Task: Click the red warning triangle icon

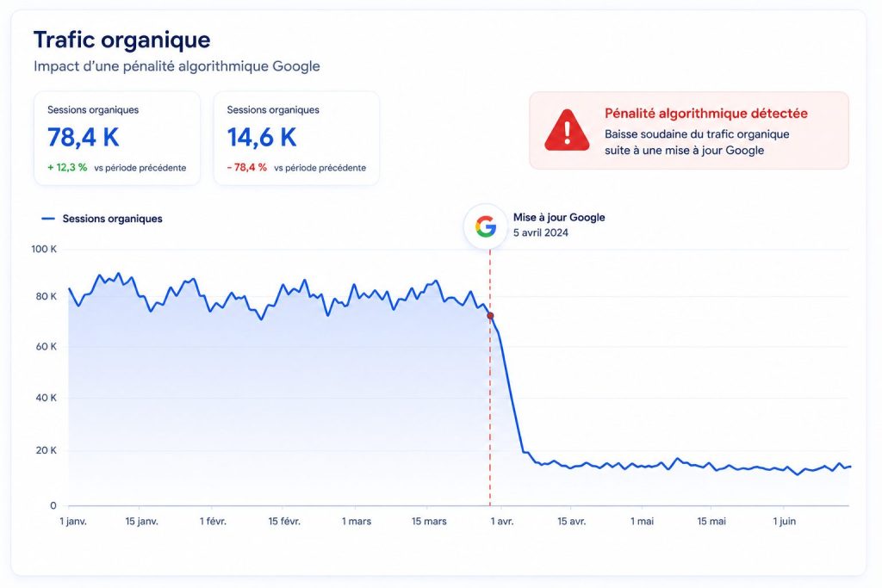Action: click(x=567, y=130)
